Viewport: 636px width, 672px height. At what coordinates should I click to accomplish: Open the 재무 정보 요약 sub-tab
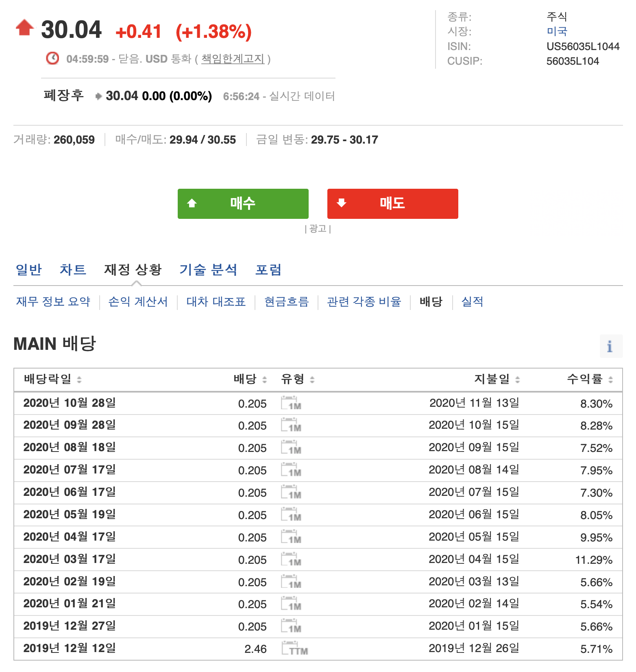pyautogui.click(x=53, y=301)
